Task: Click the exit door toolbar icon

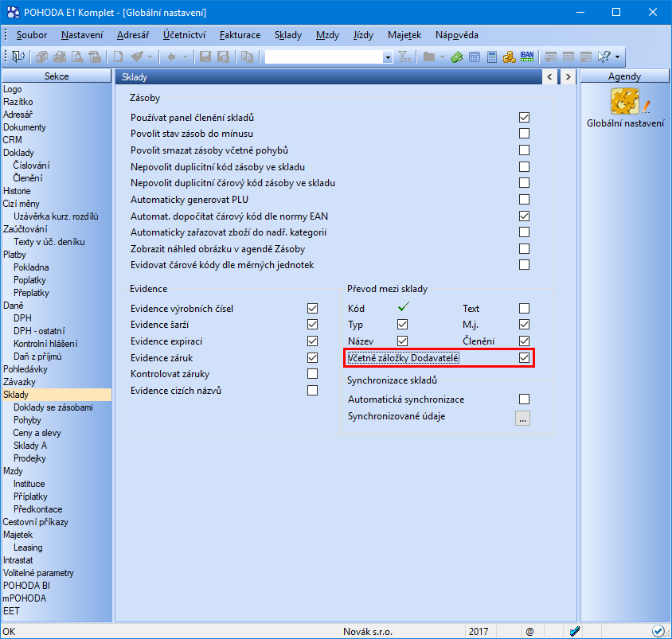Action: point(18,56)
